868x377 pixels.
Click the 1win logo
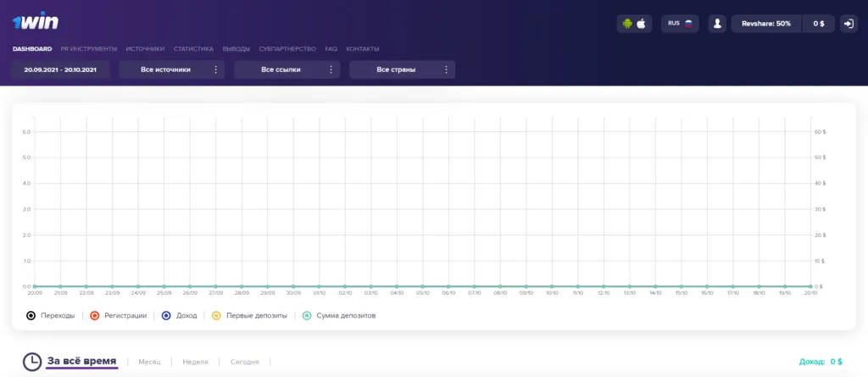pyautogui.click(x=35, y=22)
